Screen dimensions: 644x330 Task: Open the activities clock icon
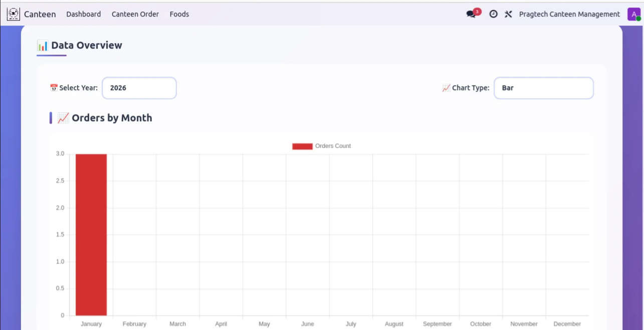pos(493,15)
